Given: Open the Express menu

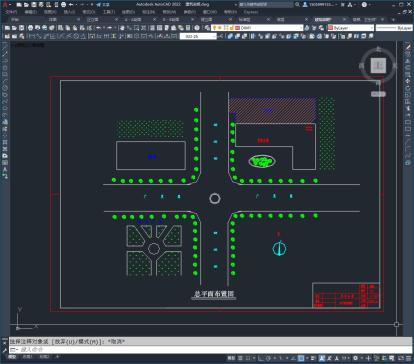Looking at the screenshot, I should pyautogui.click(x=251, y=12).
